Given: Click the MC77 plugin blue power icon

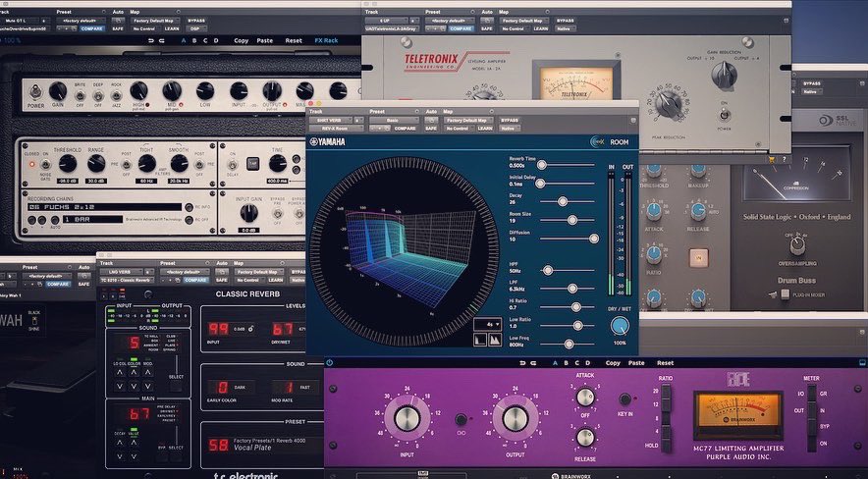Looking at the screenshot, I should [329, 363].
